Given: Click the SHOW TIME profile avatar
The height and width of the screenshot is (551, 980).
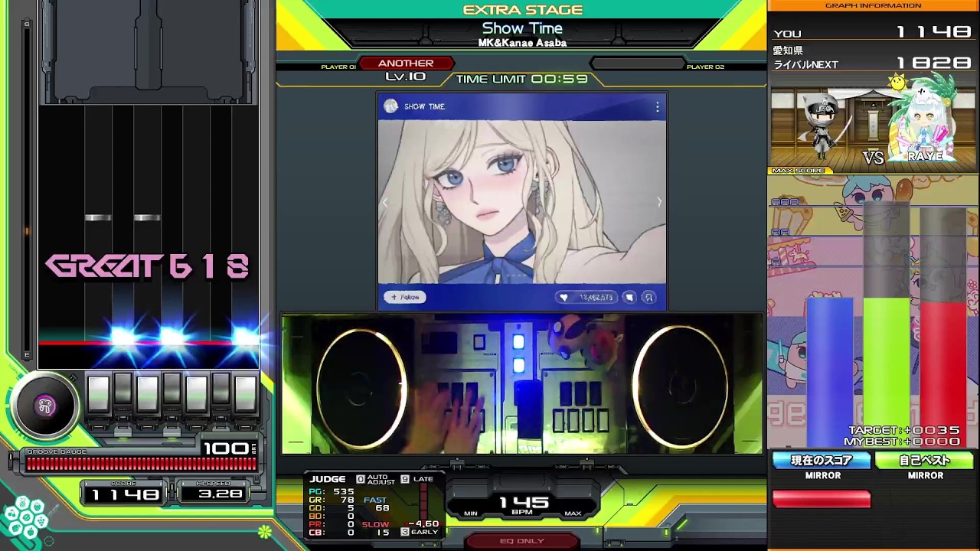Looking at the screenshot, I should [x=391, y=106].
